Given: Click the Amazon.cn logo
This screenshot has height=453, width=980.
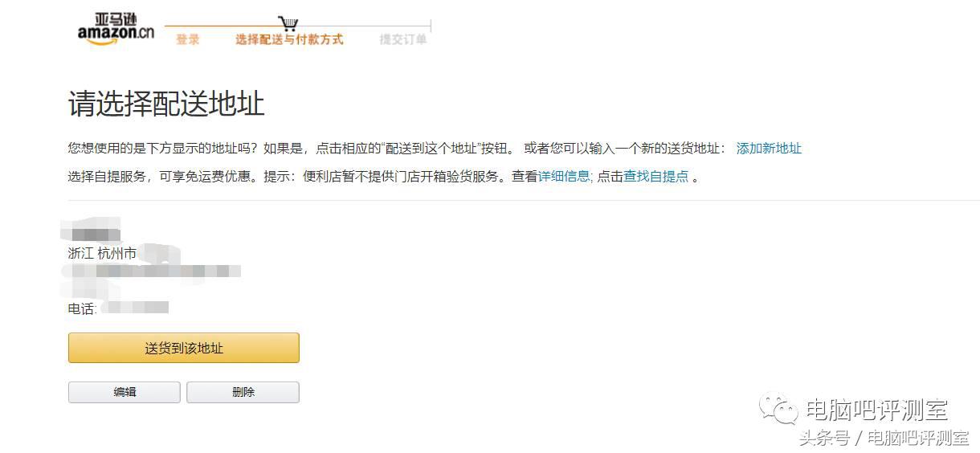Looking at the screenshot, I should click(116, 29).
